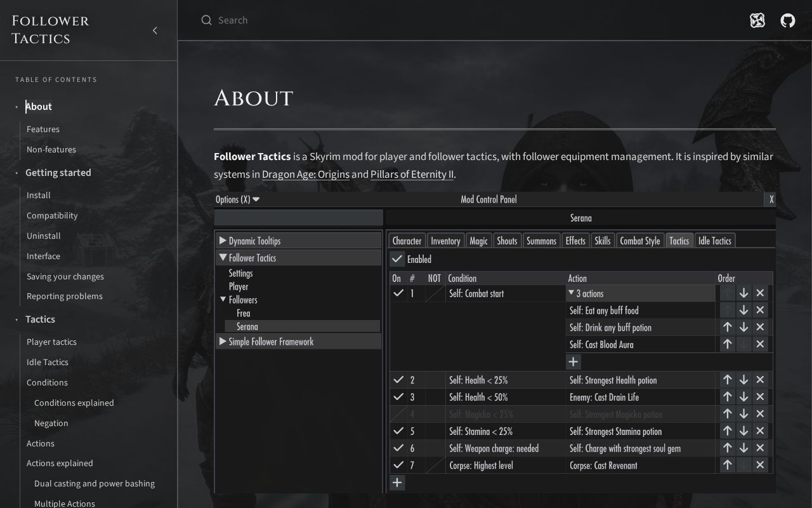812x508 pixels.
Task: Select the Idle Tactics tab
Action: [715, 241]
